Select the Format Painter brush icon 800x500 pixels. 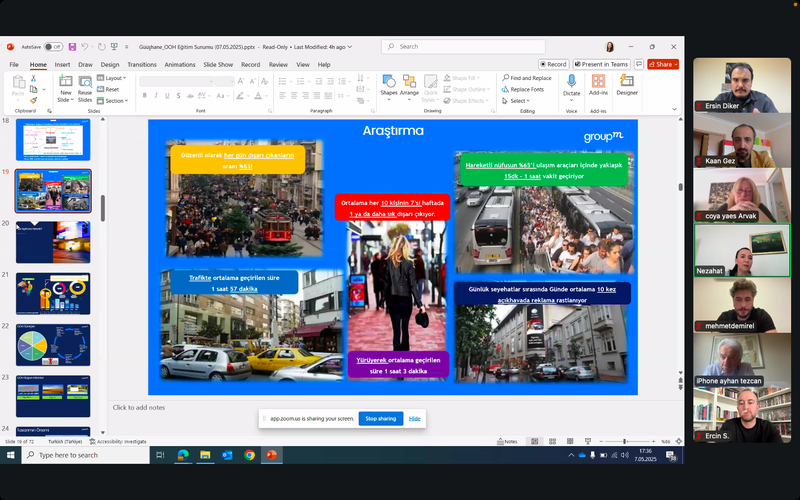pos(34,101)
